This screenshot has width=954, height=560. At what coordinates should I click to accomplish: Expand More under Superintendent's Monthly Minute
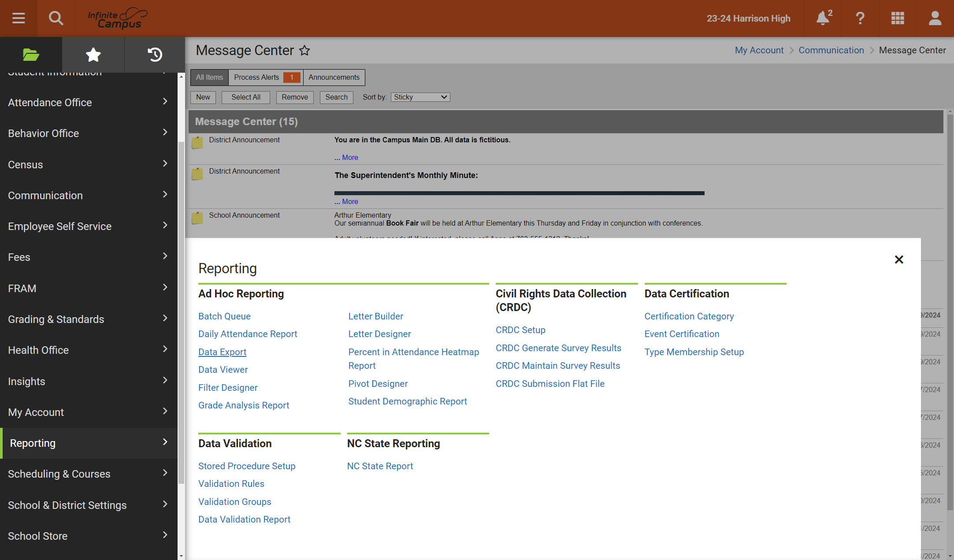pyautogui.click(x=346, y=201)
